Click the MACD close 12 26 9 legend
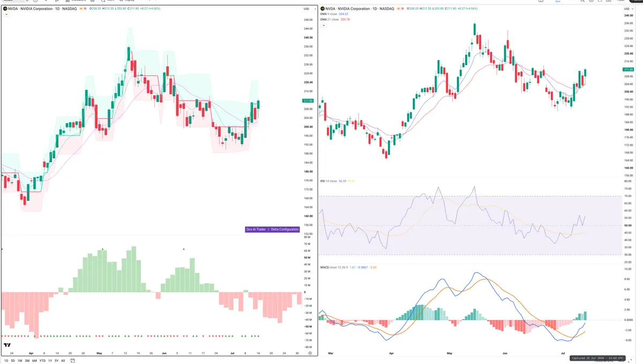Image resolution: width=643 pixels, height=364 pixels. 334,267
